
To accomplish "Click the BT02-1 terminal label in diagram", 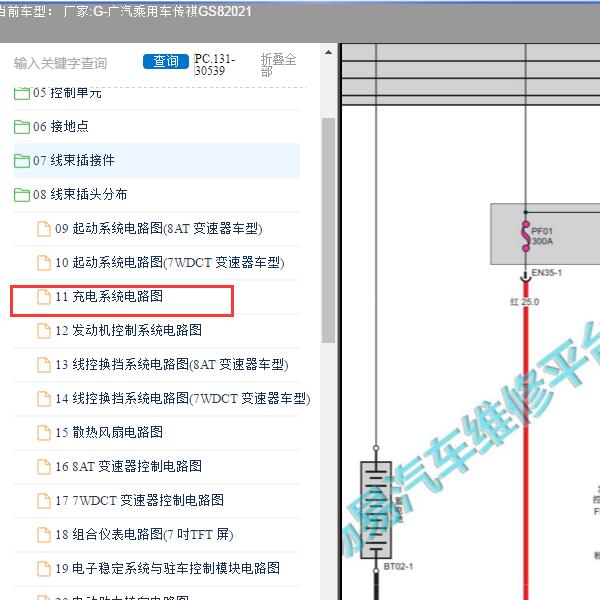I will click(x=398, y=566).
